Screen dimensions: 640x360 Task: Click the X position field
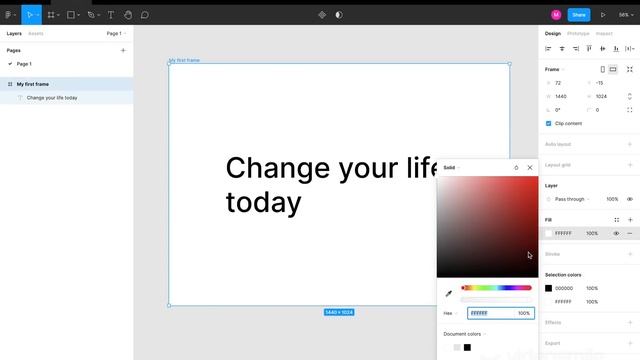tap(563, 83)
